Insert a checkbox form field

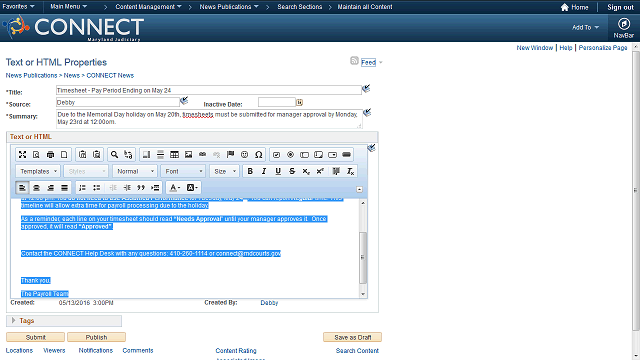276,155
